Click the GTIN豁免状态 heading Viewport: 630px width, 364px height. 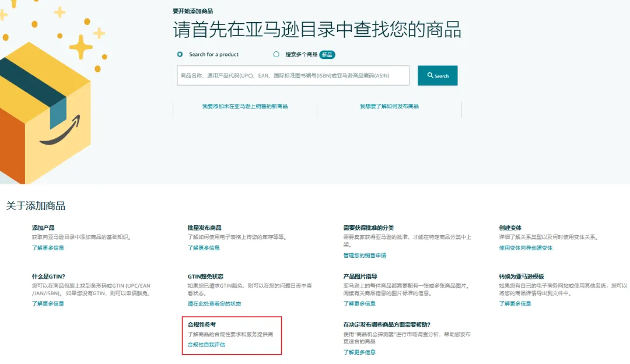[205, 276]
